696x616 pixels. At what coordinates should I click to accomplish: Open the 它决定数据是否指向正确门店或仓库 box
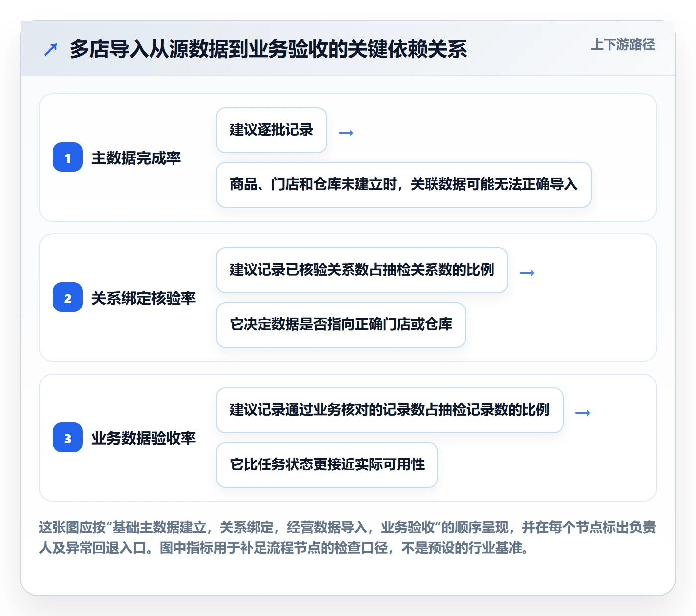point(341,325)
